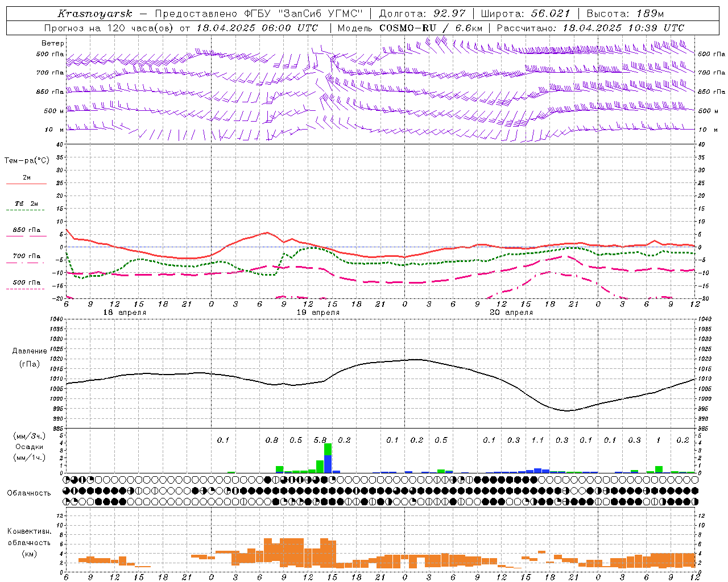Click the 'Конвективн.' chart label

[30, 531]
